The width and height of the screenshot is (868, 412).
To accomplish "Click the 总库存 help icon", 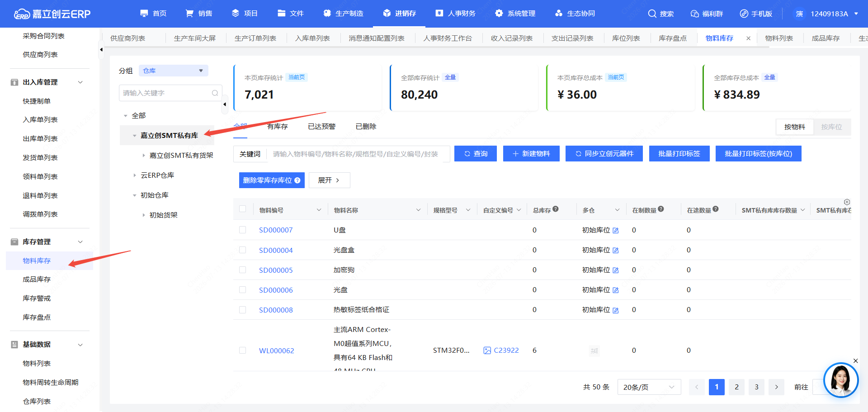I will (x=556, y=209).
